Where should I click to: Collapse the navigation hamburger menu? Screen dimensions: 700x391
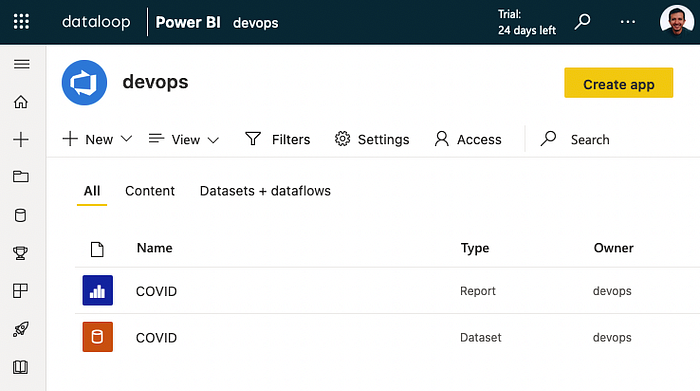(x=21, y=64)
